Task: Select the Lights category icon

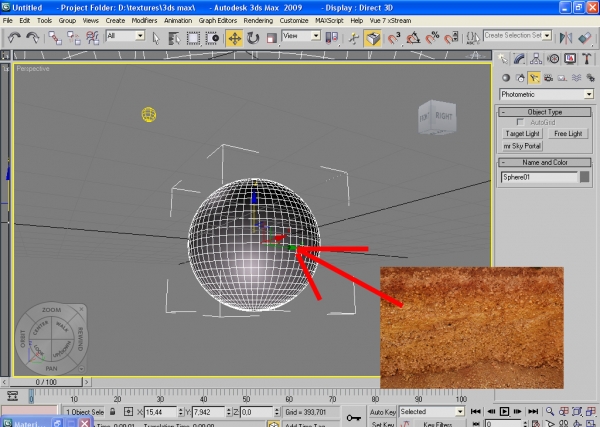Action: (534, 78)
